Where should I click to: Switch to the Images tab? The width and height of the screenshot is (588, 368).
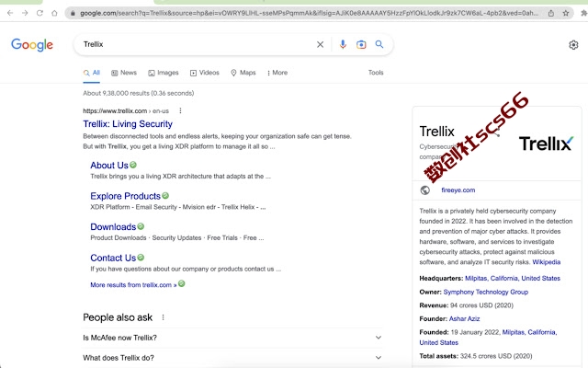click(164, 73)
